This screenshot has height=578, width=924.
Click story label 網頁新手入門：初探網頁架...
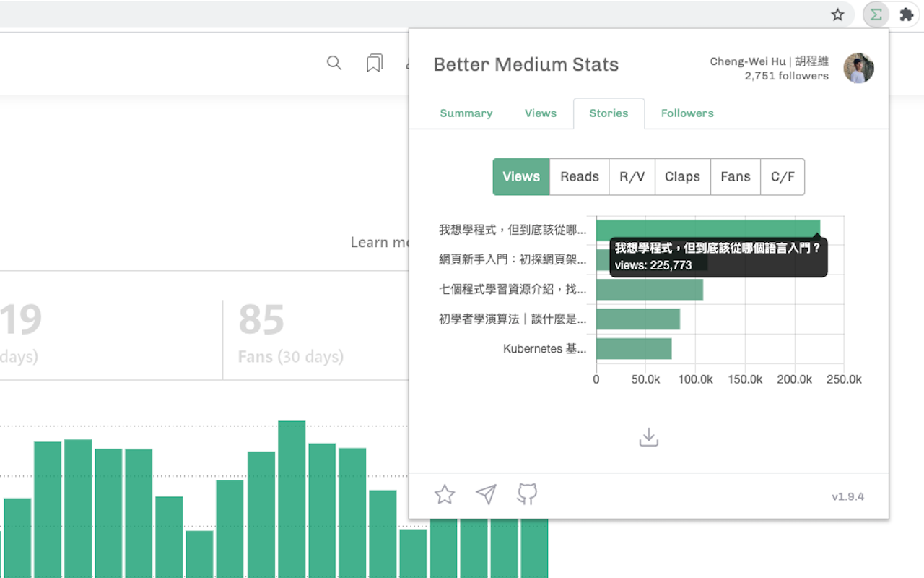(513, 259)
